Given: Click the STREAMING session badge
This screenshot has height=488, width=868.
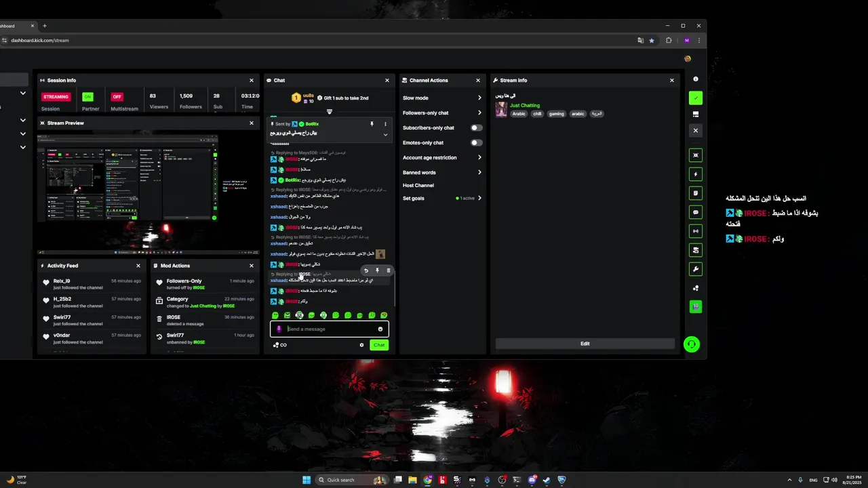Looking at the screenshot, I should (x=56, y=97).
